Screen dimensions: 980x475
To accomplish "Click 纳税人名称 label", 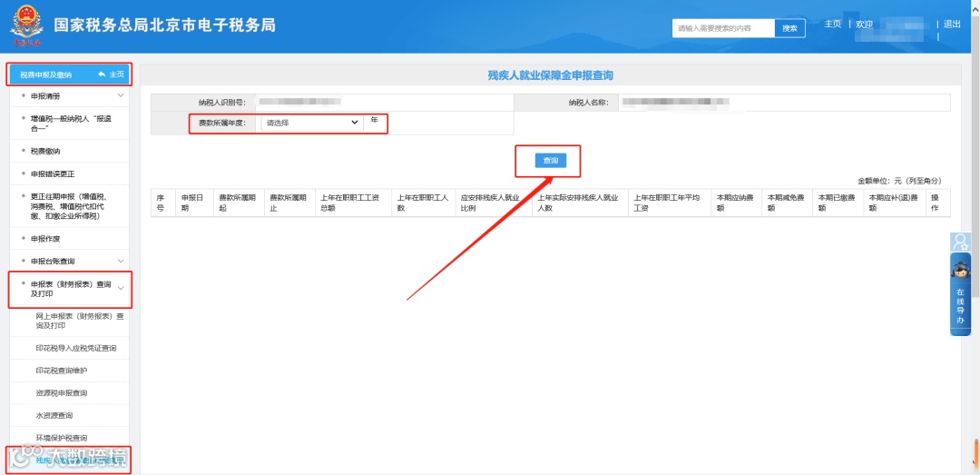I will pyautogui.click(x=588, y=102).
